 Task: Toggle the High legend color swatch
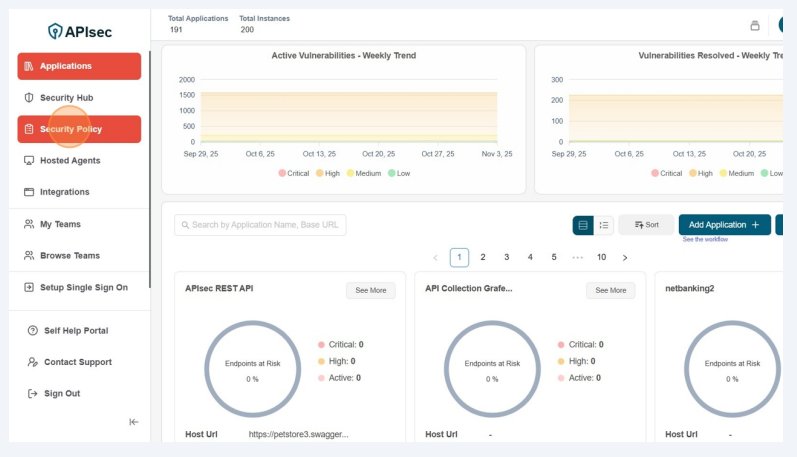pyautogui.click(x=320, y=173)
